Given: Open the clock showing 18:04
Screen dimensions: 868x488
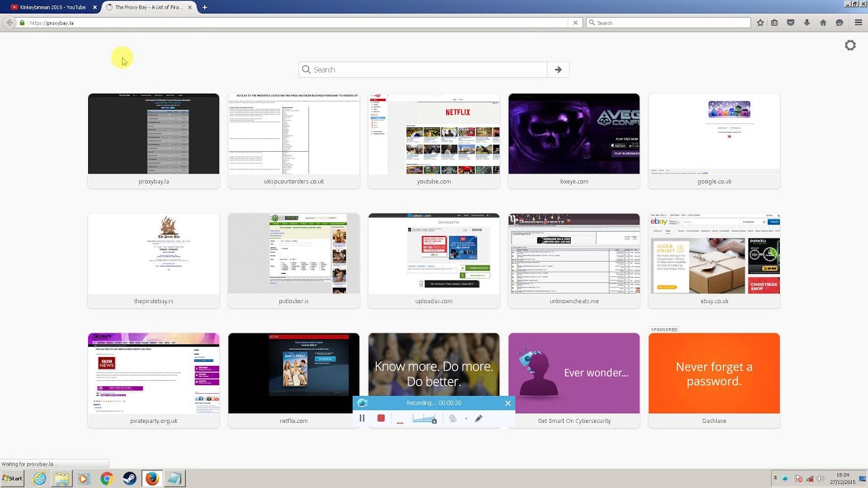Looking at the screenshot, I should click(x=844, y=479).
